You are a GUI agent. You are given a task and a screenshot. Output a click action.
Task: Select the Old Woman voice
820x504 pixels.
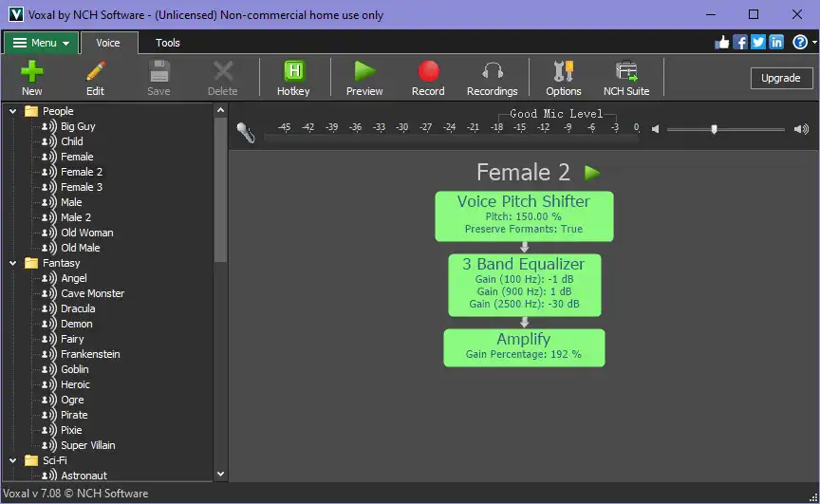(x=86, y=233)
